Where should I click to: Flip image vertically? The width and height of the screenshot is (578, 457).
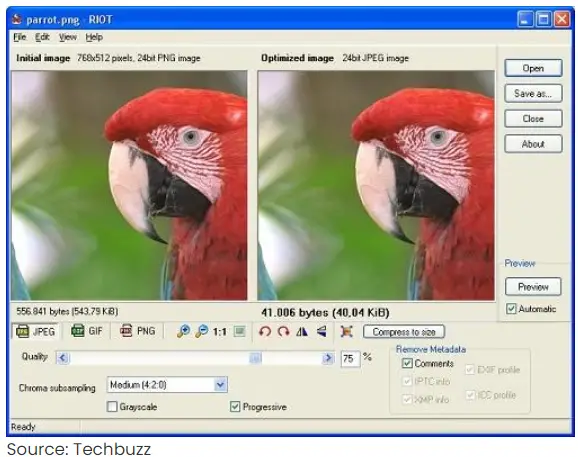(x=322, y=331)
